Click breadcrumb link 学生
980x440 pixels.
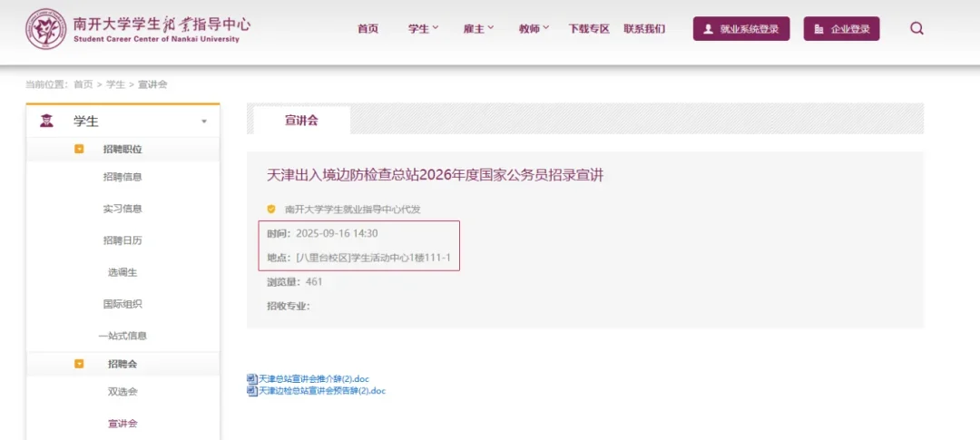click(115, 84)
